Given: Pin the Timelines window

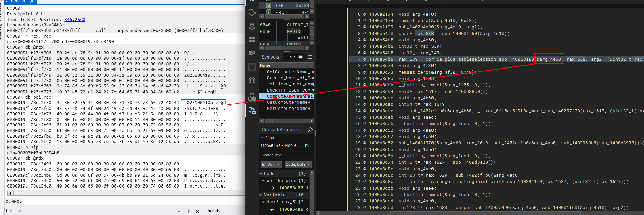Looking at the screenshot, I should (x=188, y=211).
